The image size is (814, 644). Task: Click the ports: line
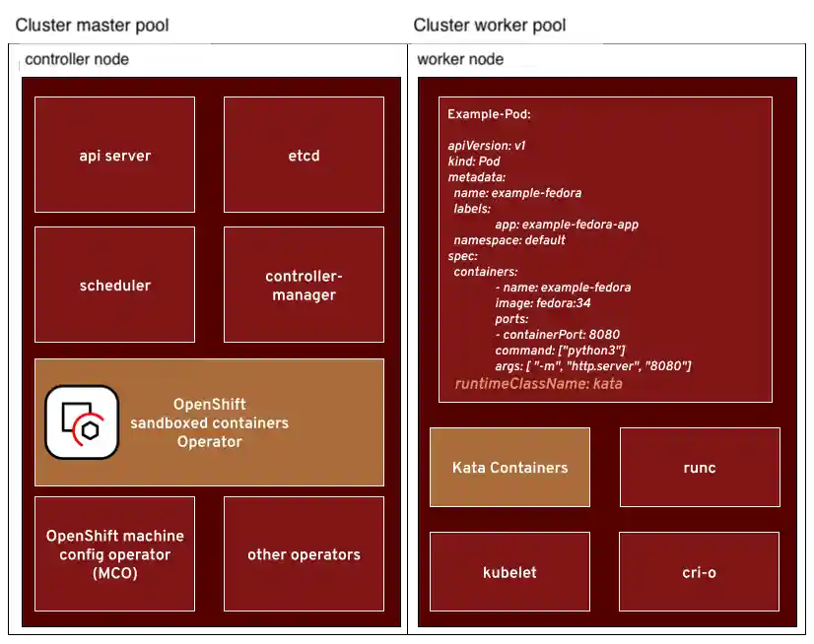click(x=511, y=319)
